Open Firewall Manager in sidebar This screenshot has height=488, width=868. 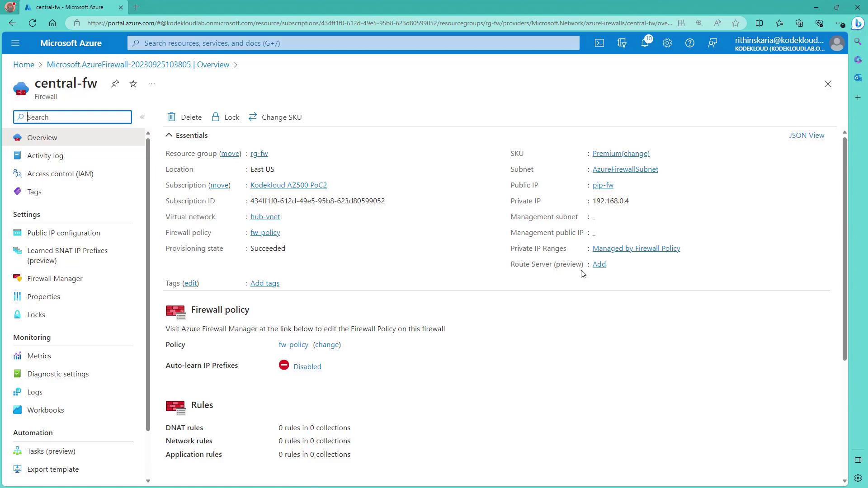(55, 279)
